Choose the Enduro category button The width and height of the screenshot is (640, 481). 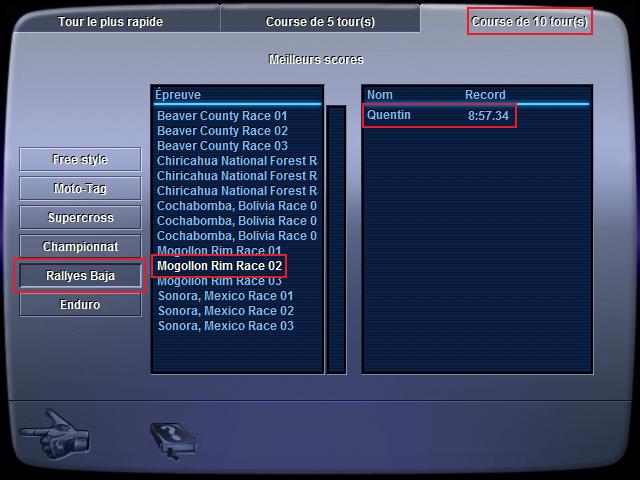[80, 305]
